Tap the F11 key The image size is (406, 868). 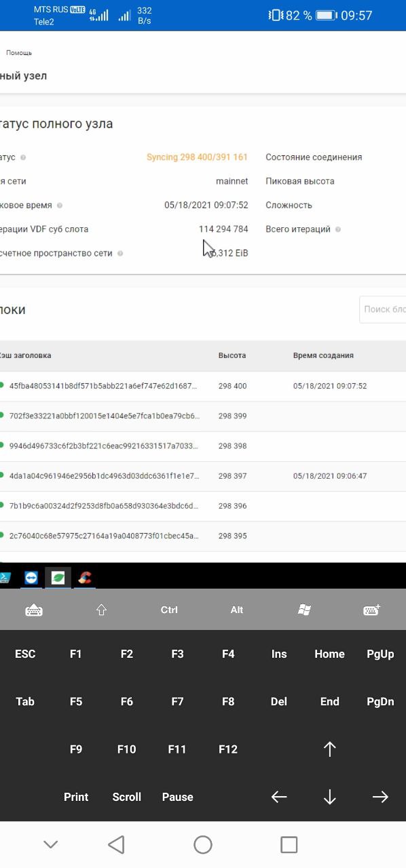click(177, 749)
